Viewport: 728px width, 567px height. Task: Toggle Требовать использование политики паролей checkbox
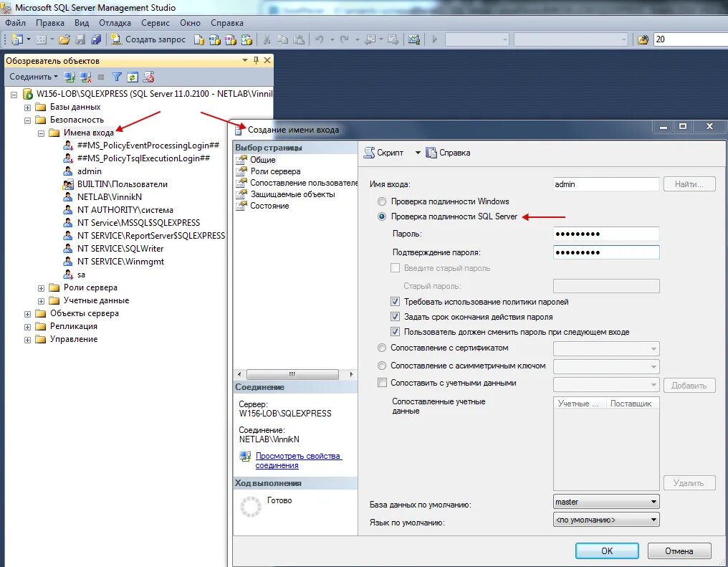[395, 302]
